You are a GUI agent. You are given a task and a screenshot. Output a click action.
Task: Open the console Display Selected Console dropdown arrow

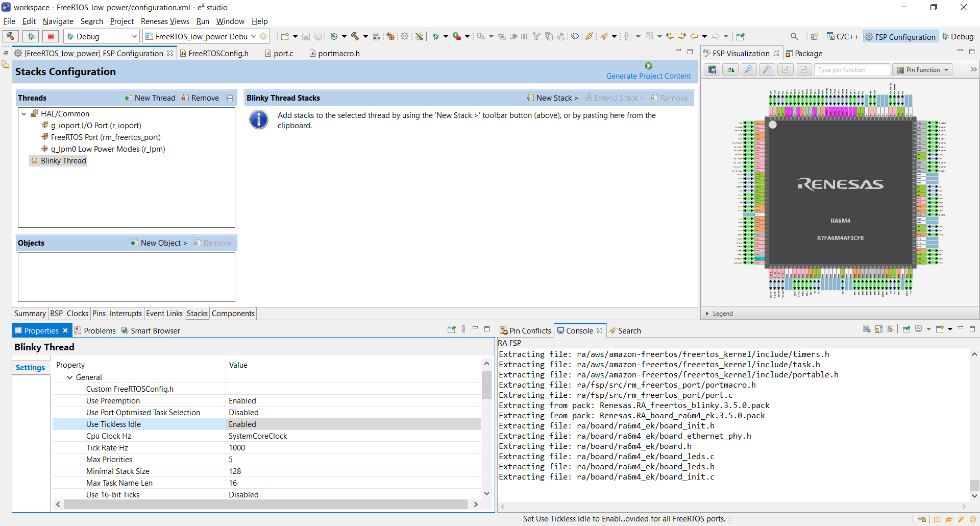click(x=928, y=329)
